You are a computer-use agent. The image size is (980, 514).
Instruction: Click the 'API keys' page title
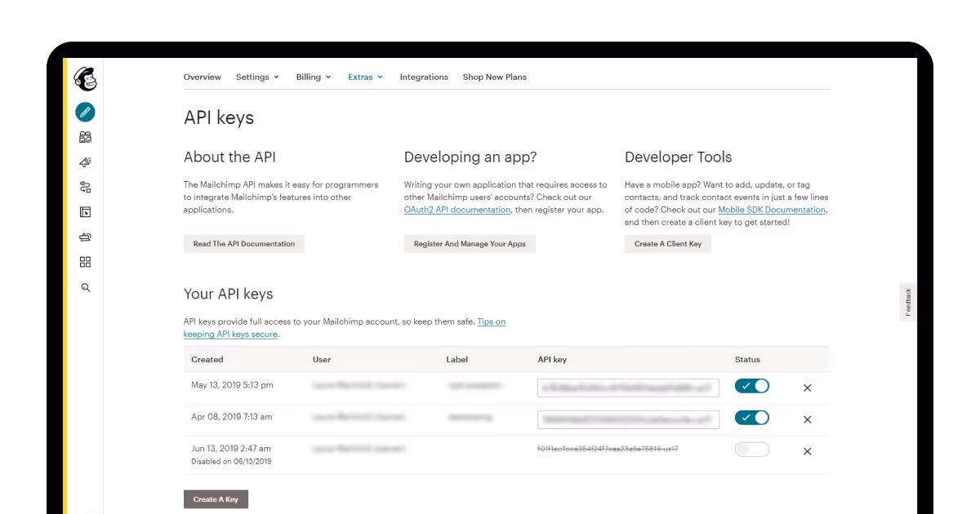(219, 117)
